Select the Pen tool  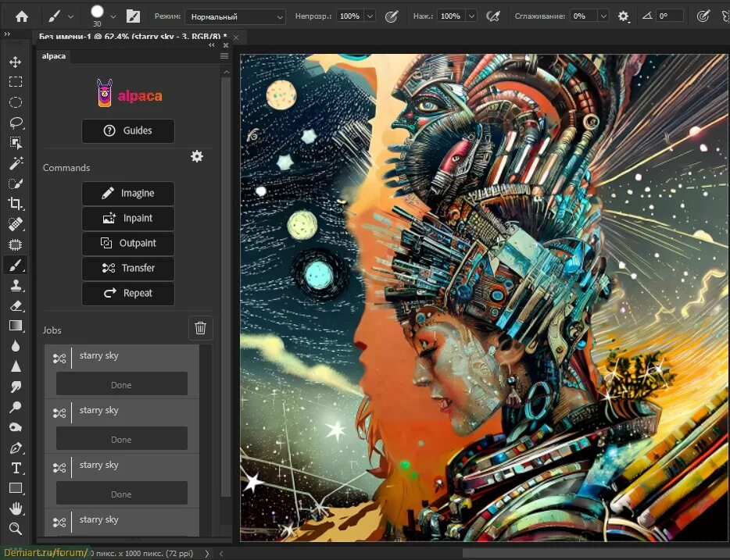tap(16, 448)
